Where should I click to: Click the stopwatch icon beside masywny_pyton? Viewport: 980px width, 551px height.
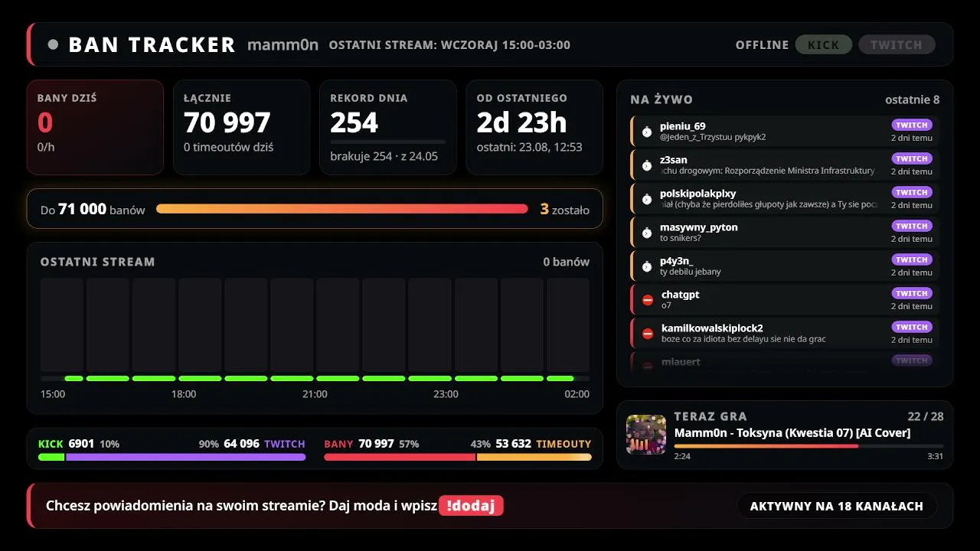(x=647, y=233)
